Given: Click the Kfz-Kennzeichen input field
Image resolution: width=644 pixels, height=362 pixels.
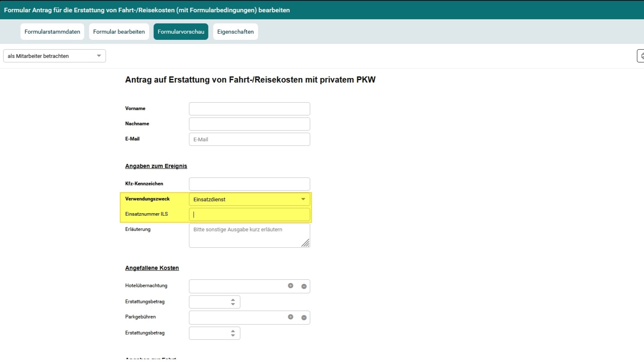Looking at the screenshot, I should (249, 184).
